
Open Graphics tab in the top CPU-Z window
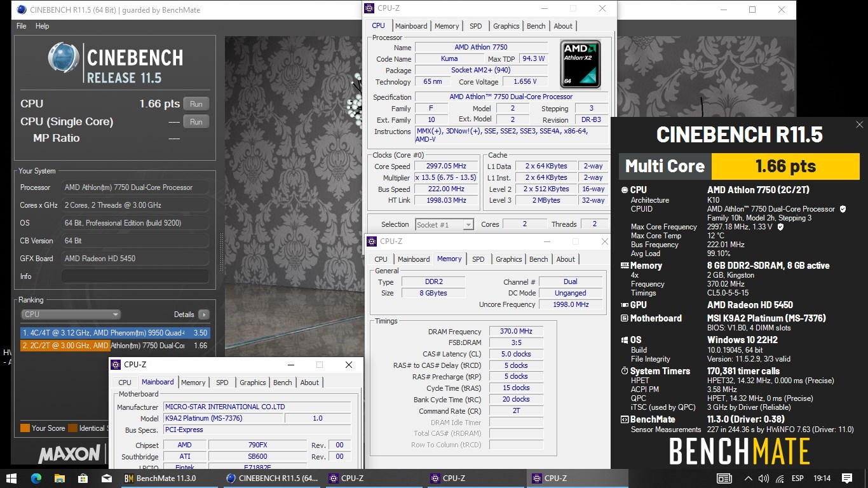[x=506, y=26]
